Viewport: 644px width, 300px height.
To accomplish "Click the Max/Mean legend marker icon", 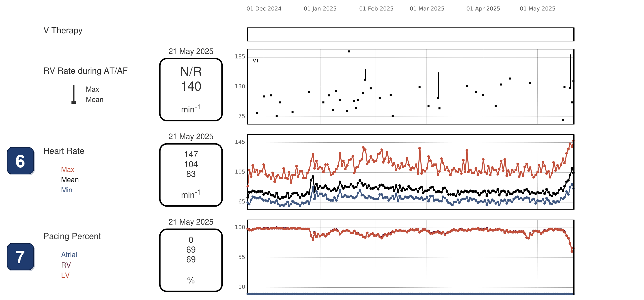I will tap(73, 94).
